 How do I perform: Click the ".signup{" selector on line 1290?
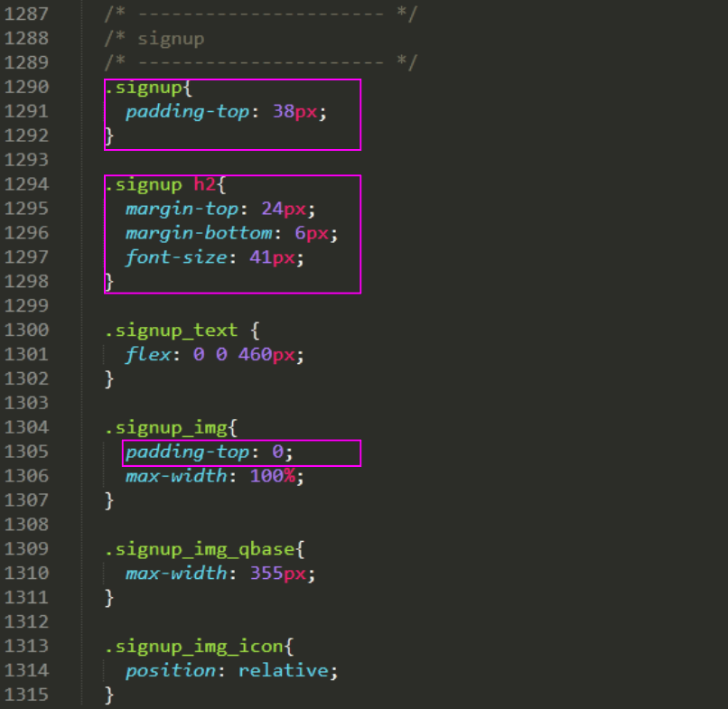(148, 88)
